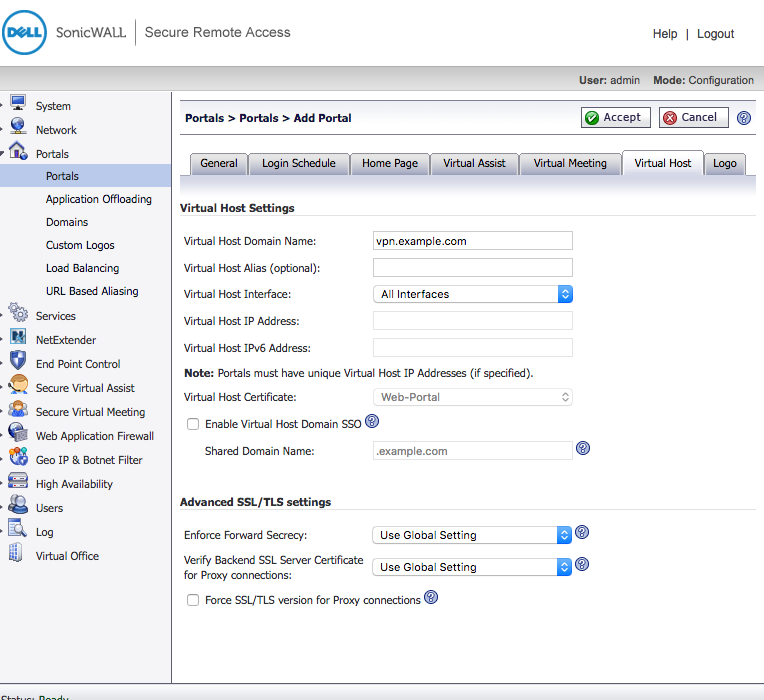Click the Services gears icon
This screenshot has width=764, height=700.
tap(18, 313)
